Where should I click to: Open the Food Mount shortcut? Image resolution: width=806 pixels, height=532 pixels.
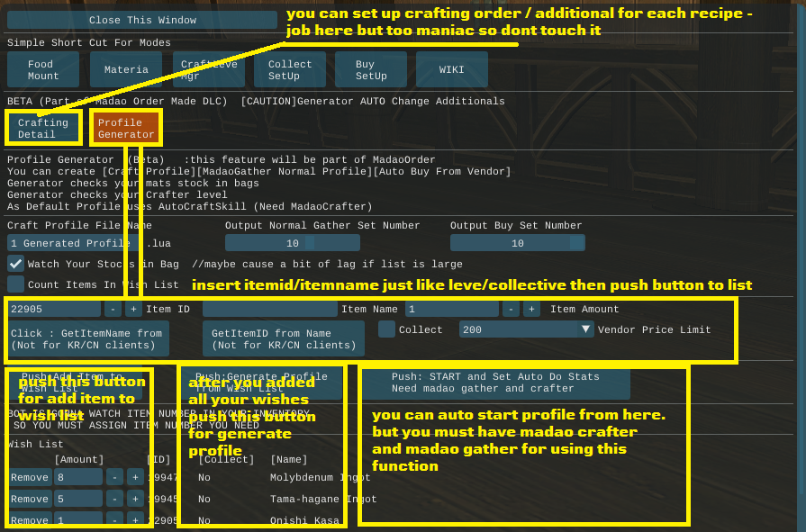pyautogui.click(x=41, y=70)
